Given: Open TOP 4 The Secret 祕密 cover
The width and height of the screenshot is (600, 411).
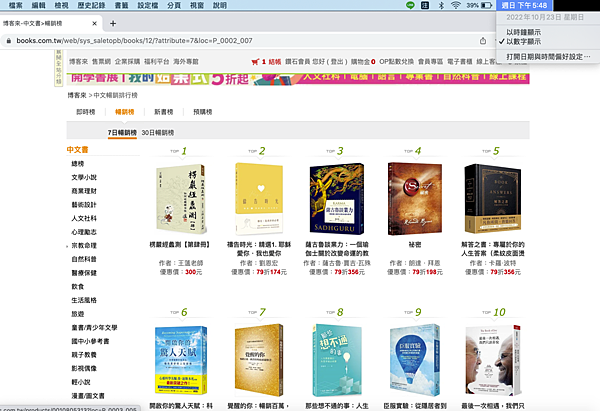Looking at the screenshot, I should tap(415, 199).
